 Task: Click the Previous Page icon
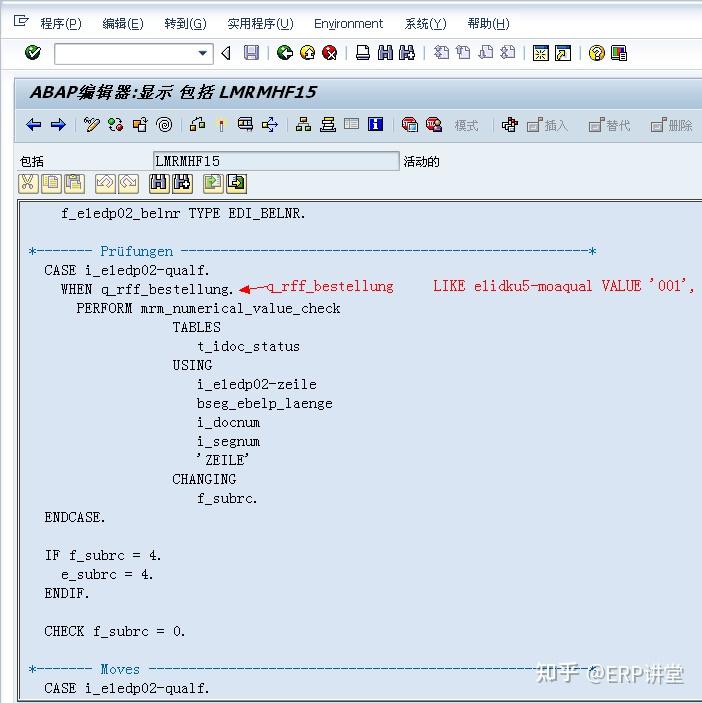[x=463, y=53]
